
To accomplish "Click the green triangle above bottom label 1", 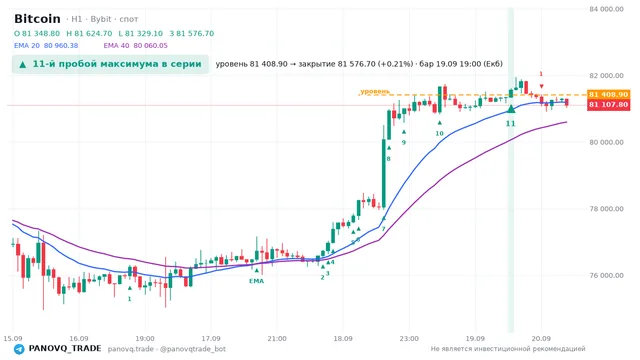I will tap(130, 288).
